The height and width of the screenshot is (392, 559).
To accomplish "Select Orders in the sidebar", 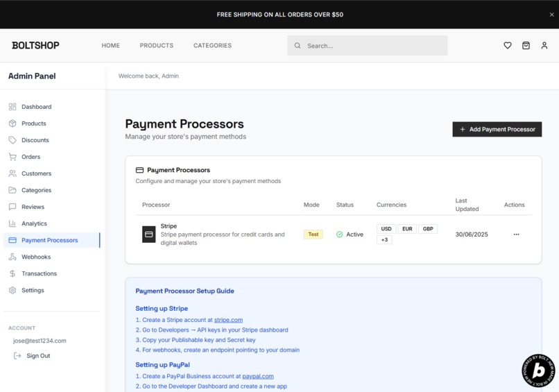I will 52,157.
